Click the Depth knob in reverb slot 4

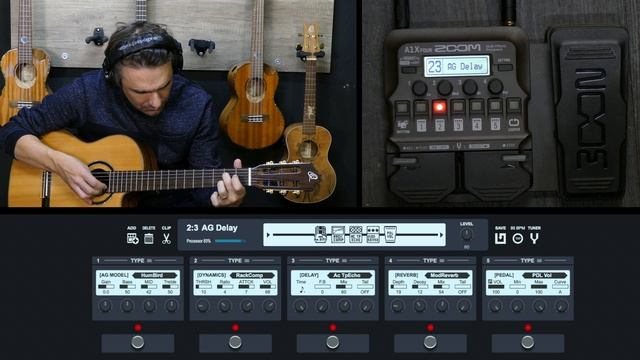tap(398, 306)
